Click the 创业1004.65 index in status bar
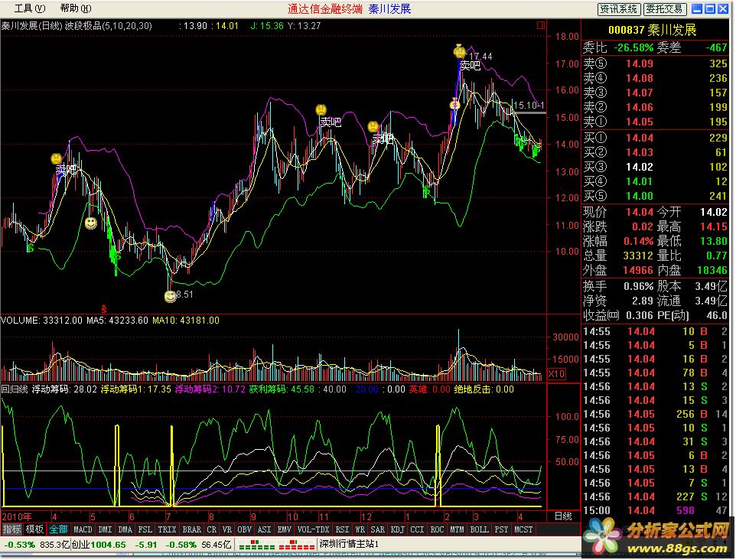The width and height of the screenshot is (736, 560). 99,545
